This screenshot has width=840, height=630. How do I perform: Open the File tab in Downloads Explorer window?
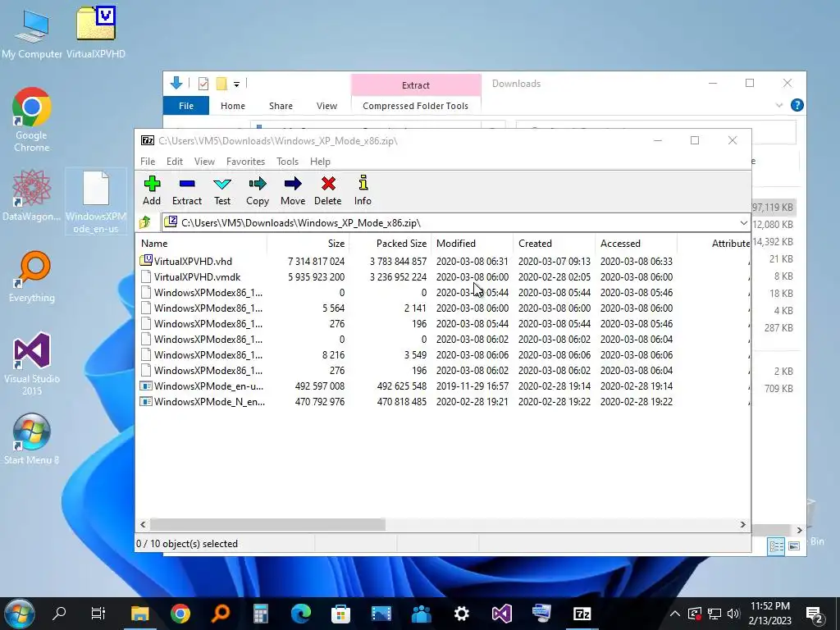click(186, 106)
